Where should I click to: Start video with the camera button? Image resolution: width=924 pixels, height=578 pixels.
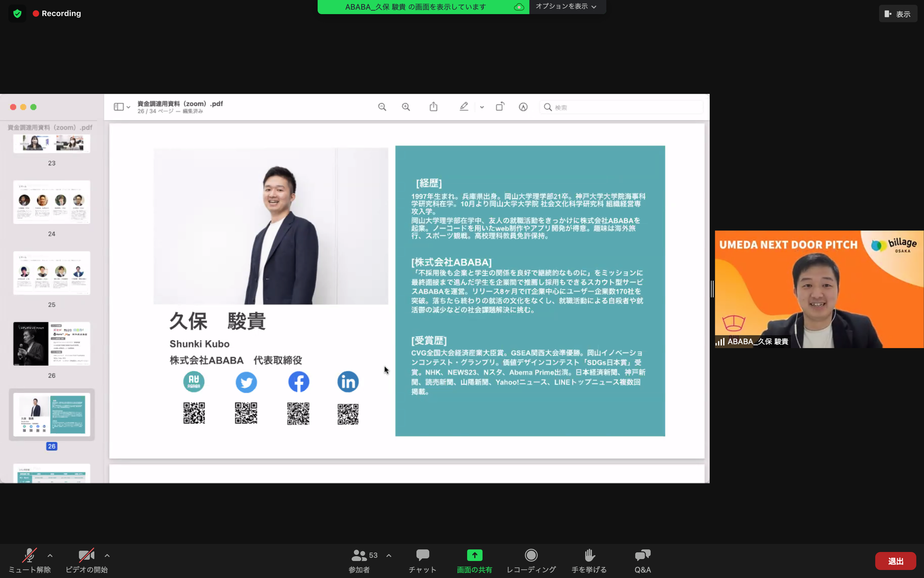86,555
